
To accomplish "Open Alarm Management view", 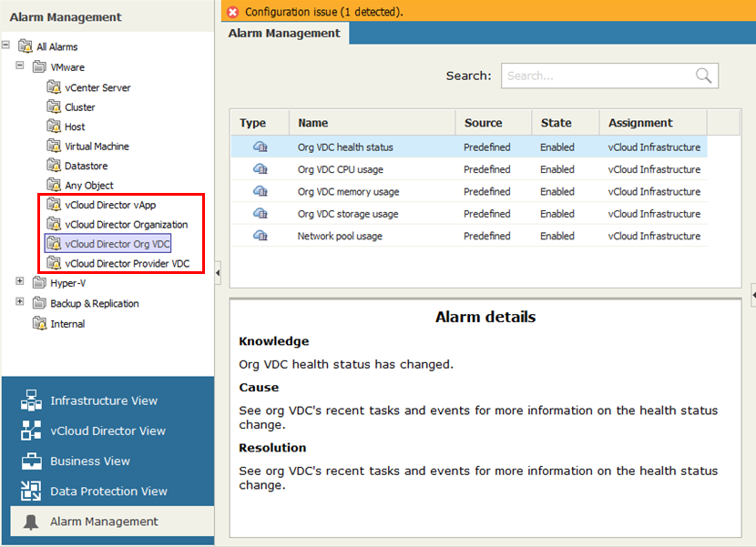I will click(112, 521).
